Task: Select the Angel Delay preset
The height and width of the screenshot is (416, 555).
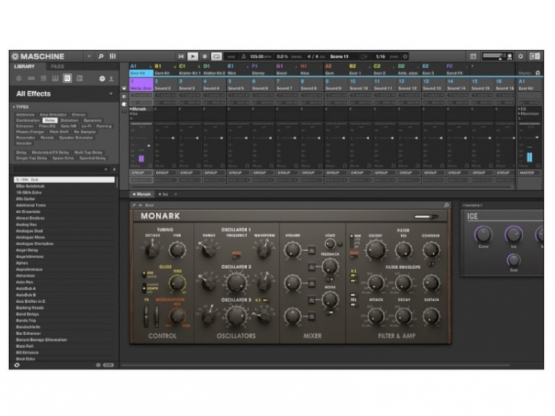Action: 27,250
